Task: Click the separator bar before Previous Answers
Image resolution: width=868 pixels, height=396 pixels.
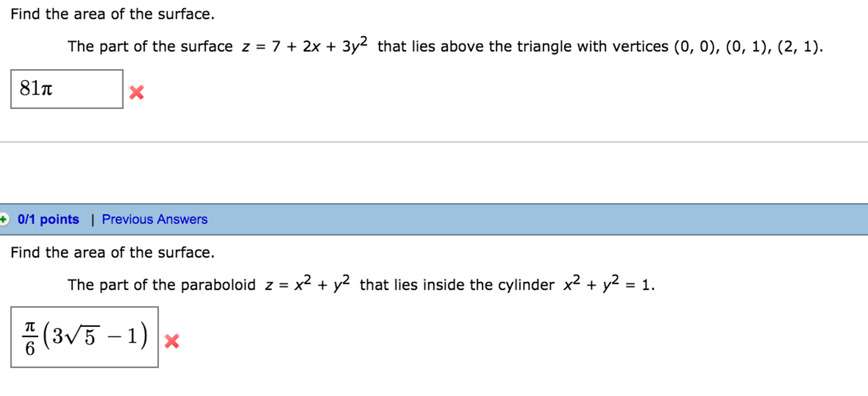Action: 92,220
